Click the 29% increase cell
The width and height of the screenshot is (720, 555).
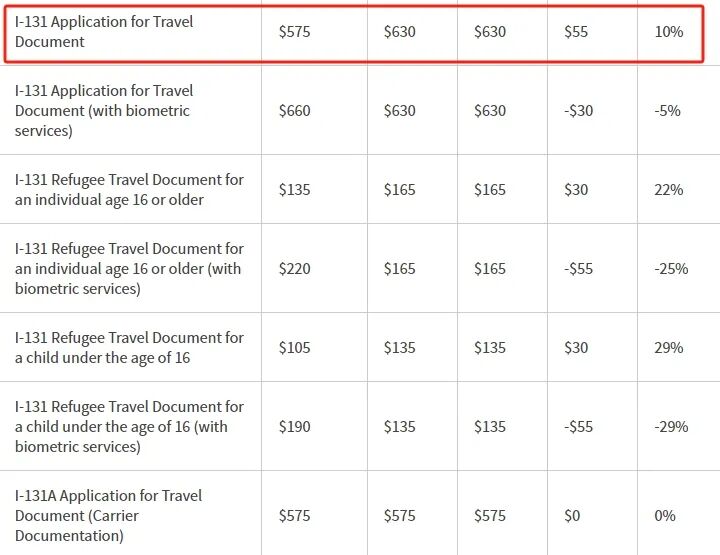tap(669, 348)
